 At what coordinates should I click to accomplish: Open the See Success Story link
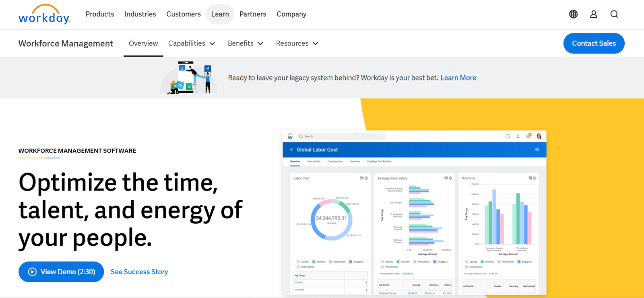pos(139,272)
